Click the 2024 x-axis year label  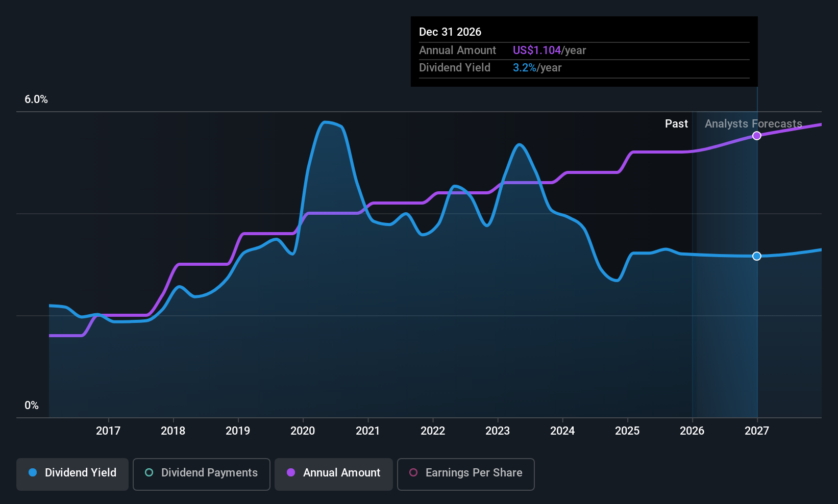tap(562, 431)
